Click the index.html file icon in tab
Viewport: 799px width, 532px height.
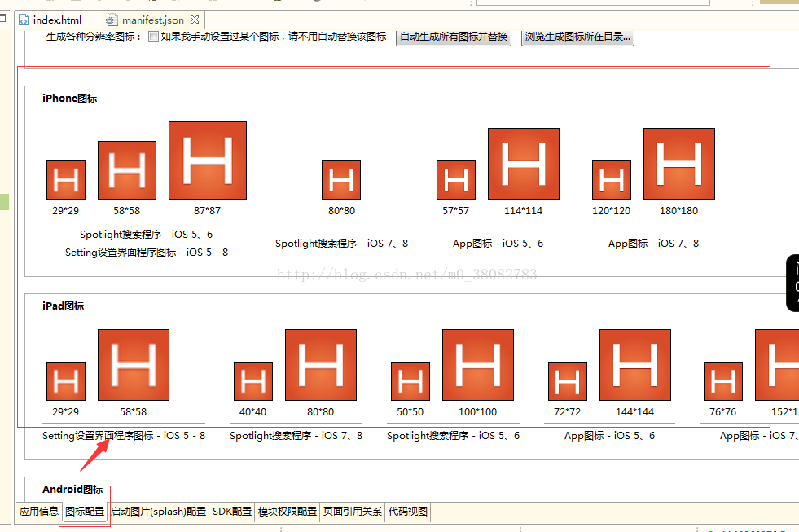click(24, 20)
